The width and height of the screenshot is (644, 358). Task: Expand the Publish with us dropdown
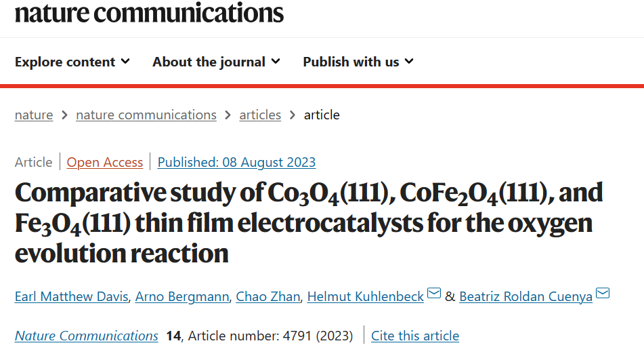click(358, 62)
